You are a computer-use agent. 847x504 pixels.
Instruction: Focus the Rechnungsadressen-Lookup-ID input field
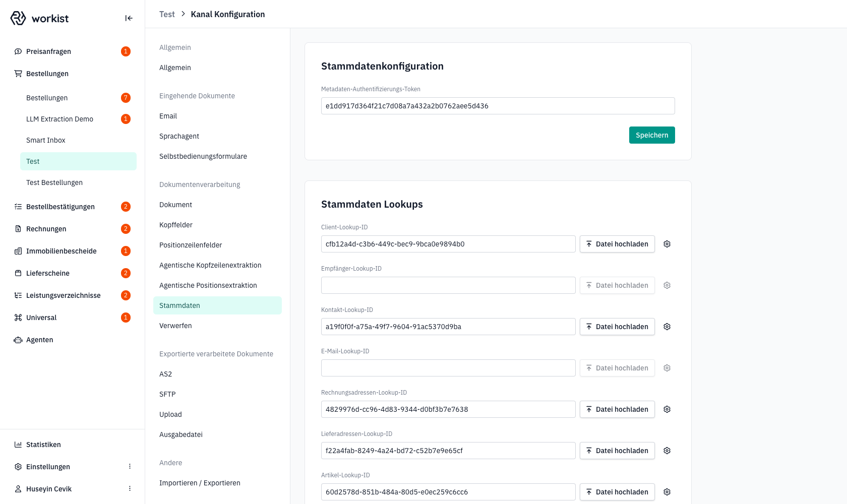coord(448,409)
